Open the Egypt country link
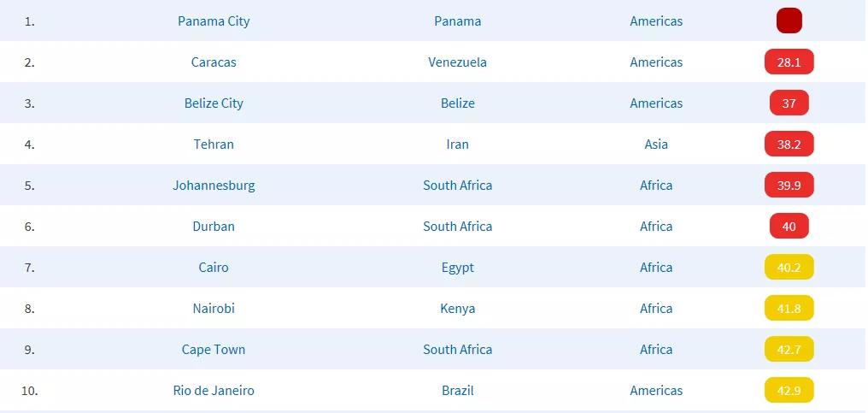This screenshot has height=413, width=868. coord(458,268)
